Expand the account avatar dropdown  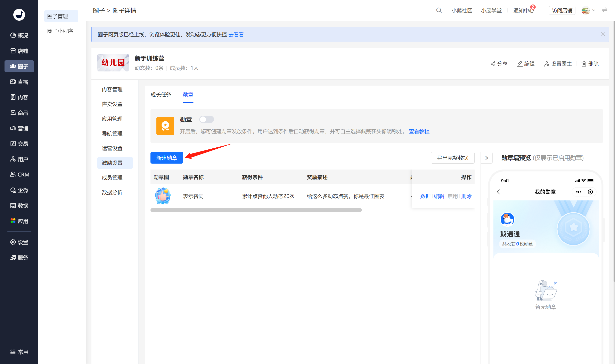pyautogui.click(x=589, y=11)
